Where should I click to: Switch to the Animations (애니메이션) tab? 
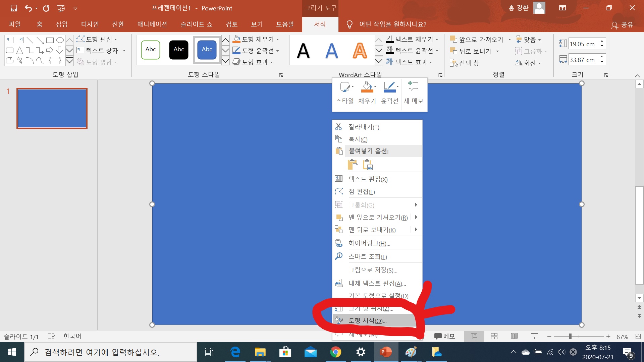click(152, 24)
